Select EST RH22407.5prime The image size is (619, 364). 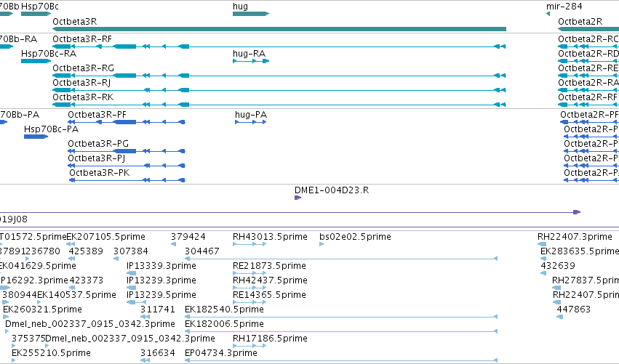coord(586,295)
